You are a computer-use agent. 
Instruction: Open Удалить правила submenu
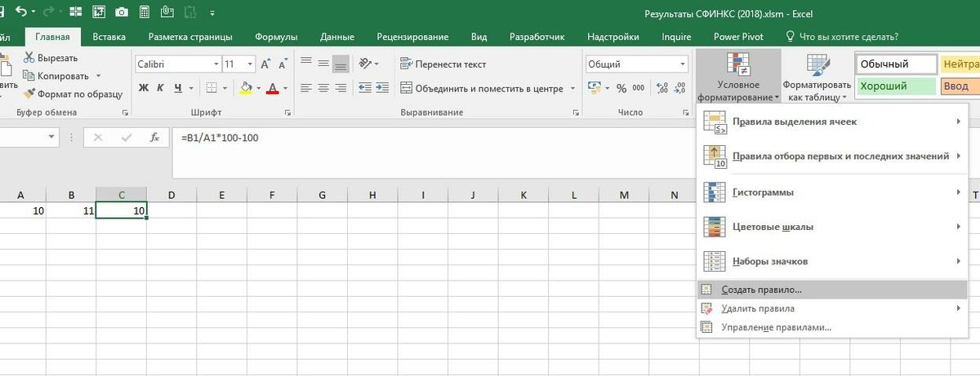pyautogui.click(x=831, y=308)
